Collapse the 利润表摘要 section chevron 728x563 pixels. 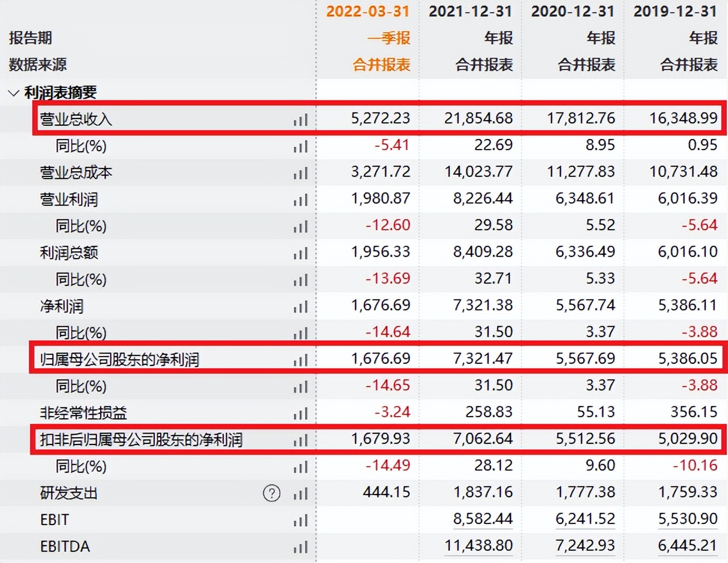point(14,93)
